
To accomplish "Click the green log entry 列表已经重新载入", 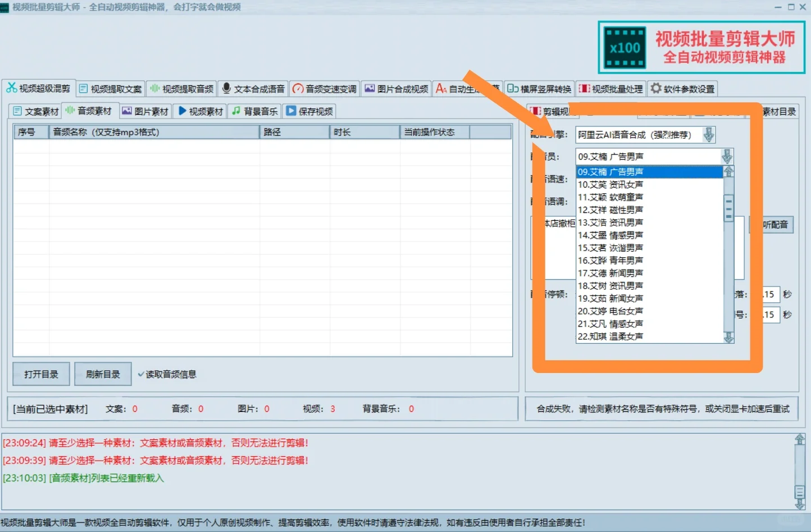I will click(83, 478).
